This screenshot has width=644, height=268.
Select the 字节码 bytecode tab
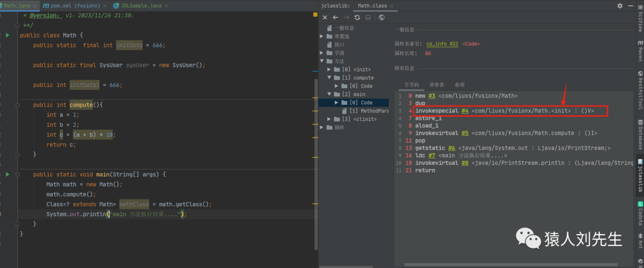point(411,85)
